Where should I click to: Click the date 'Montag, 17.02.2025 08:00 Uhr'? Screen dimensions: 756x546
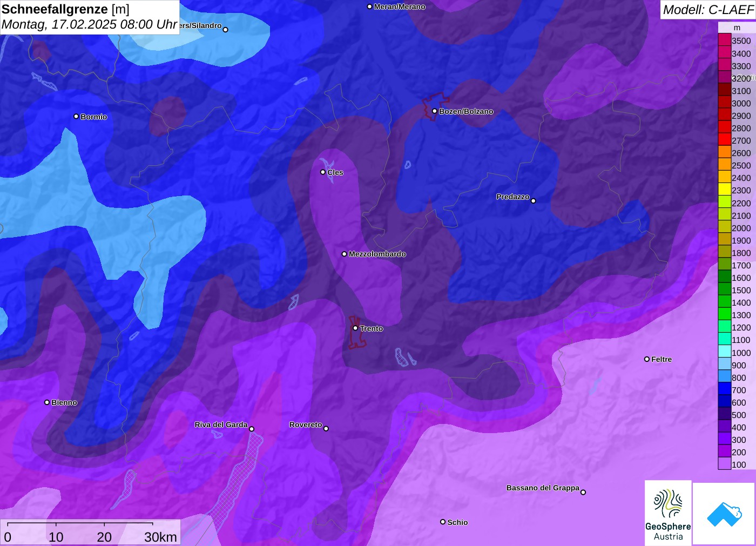point(89,25)
